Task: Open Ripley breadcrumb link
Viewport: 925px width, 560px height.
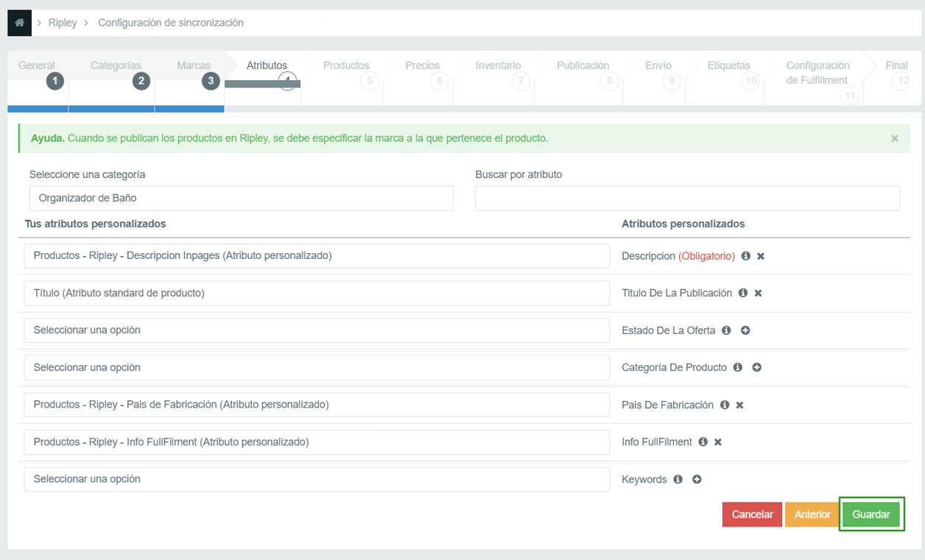Action: (x=63, y=23)
